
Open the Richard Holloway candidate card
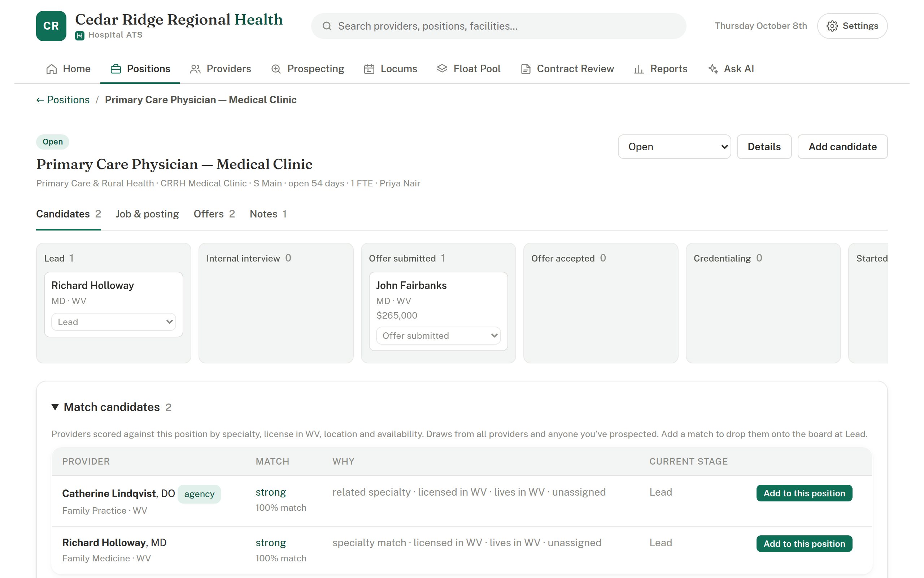(113, 304)
